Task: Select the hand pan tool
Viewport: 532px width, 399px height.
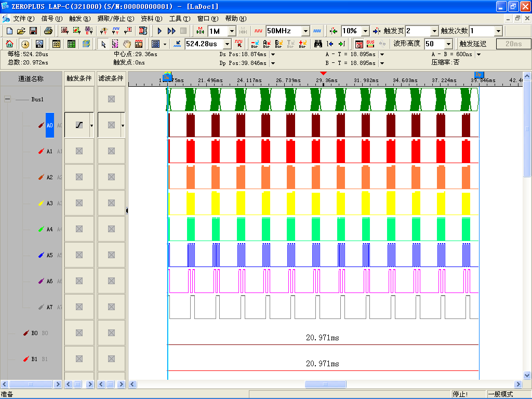Action: (x=127, y=44)
